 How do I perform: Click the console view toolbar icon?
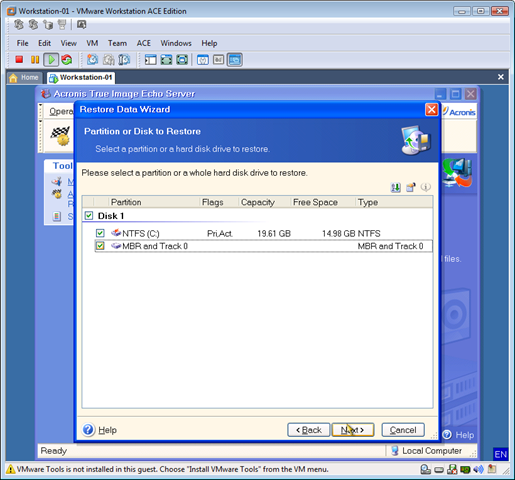pyautogui.click(x=234, y=60)
